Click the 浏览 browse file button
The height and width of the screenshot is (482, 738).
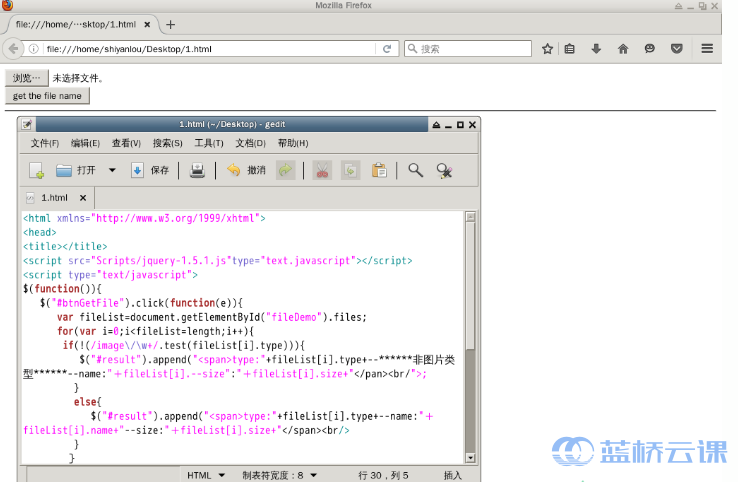point(26,78)
